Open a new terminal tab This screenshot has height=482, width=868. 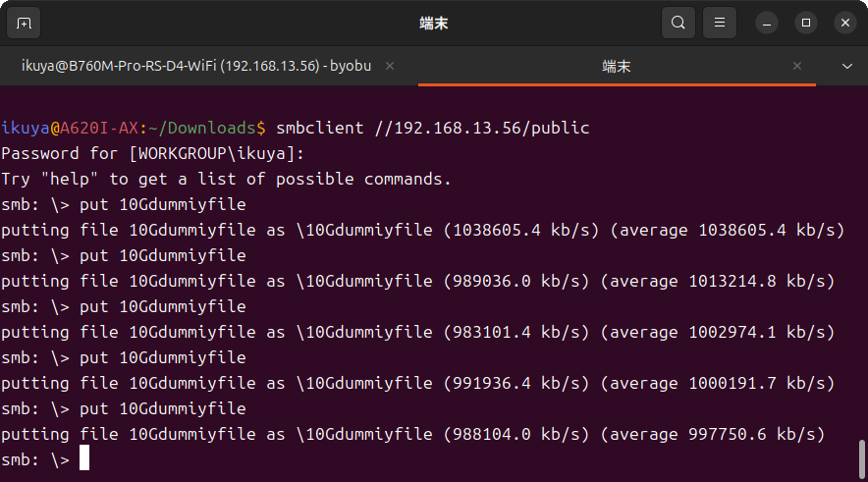click(24, 24)
